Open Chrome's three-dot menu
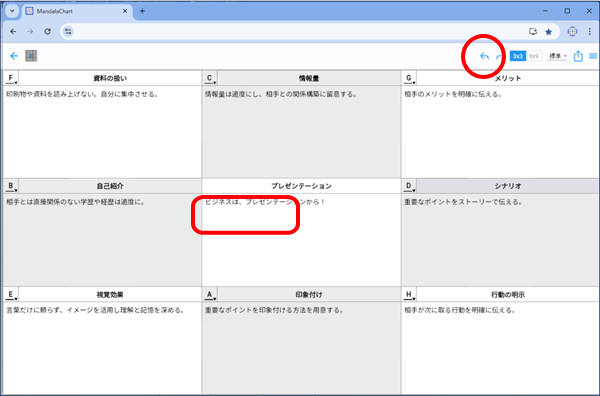Screen dimensions: 600x396 tap(590, 32)
